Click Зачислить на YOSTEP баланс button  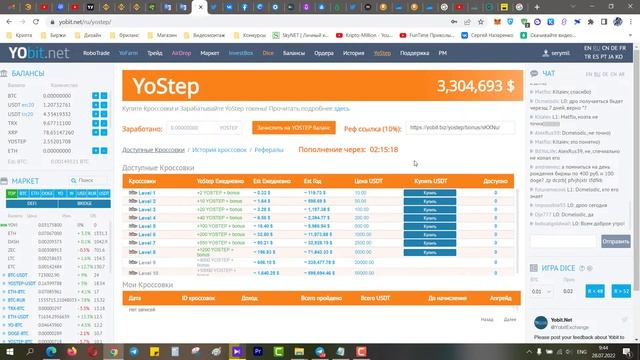point(294,128)
